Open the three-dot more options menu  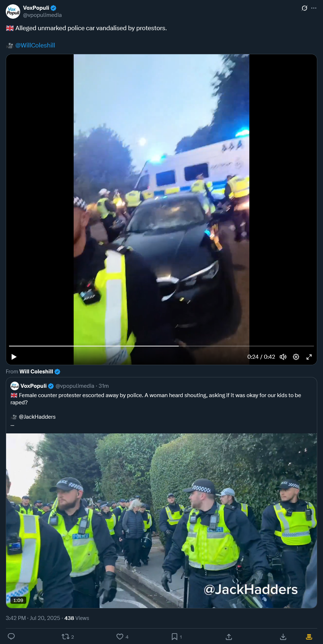[314, 8]
